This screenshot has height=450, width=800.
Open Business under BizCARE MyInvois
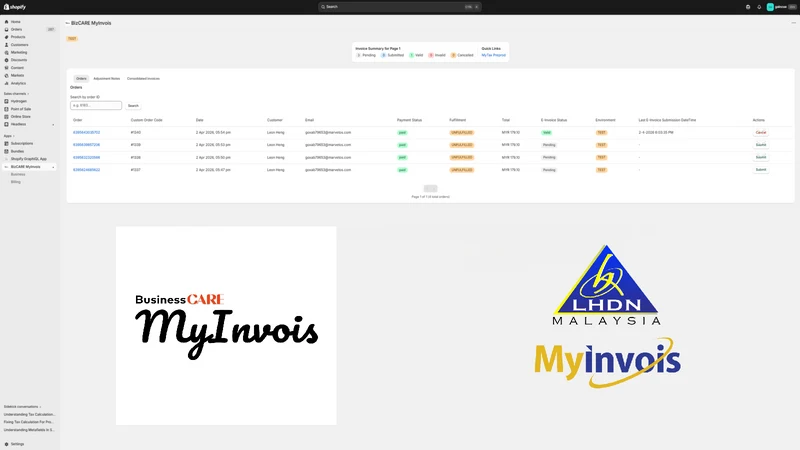18,174
